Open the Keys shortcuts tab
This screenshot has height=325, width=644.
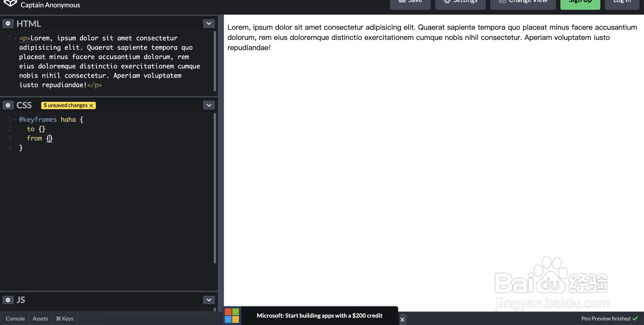point(64,318)
